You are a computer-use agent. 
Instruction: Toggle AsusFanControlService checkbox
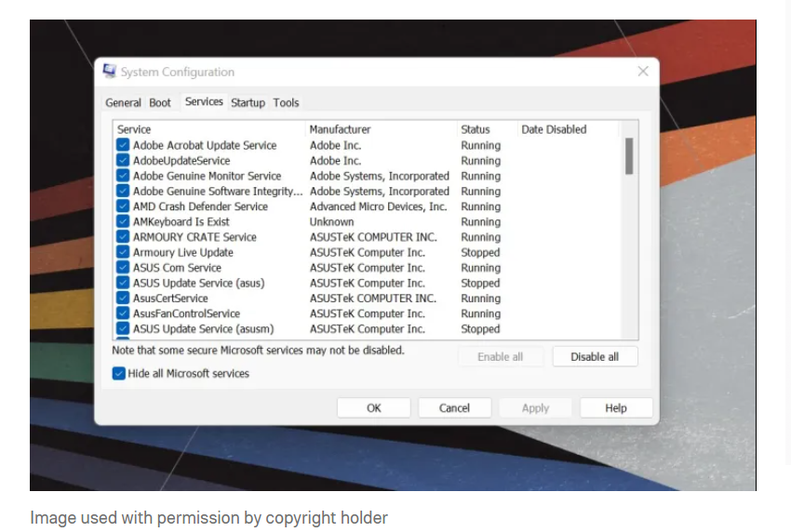(x=123, y=313)
